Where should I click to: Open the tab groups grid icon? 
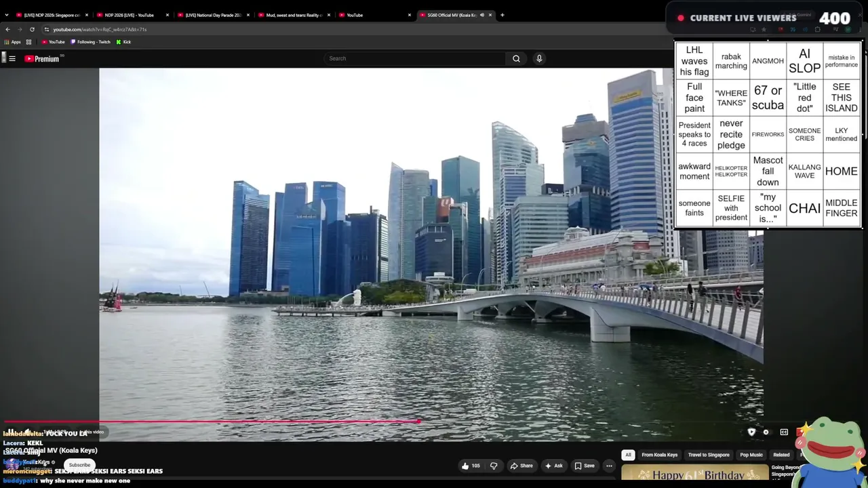click(x=28, y=42)
